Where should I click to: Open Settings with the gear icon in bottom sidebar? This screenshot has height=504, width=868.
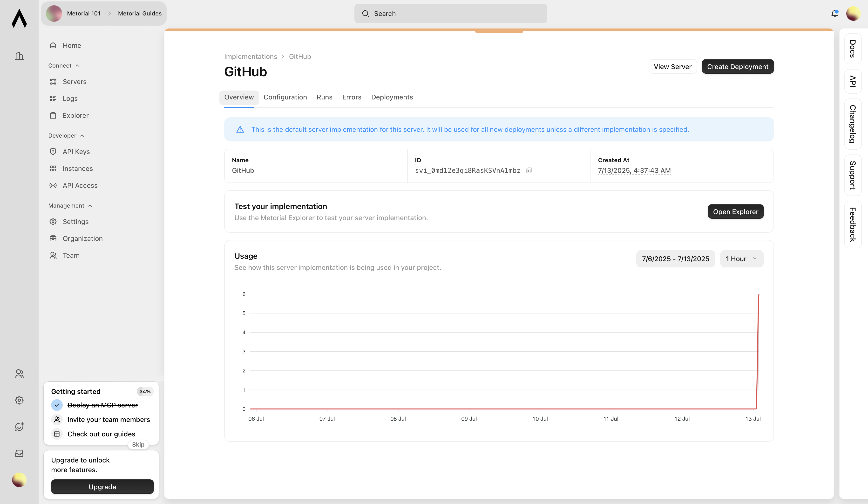pos(19,400)
